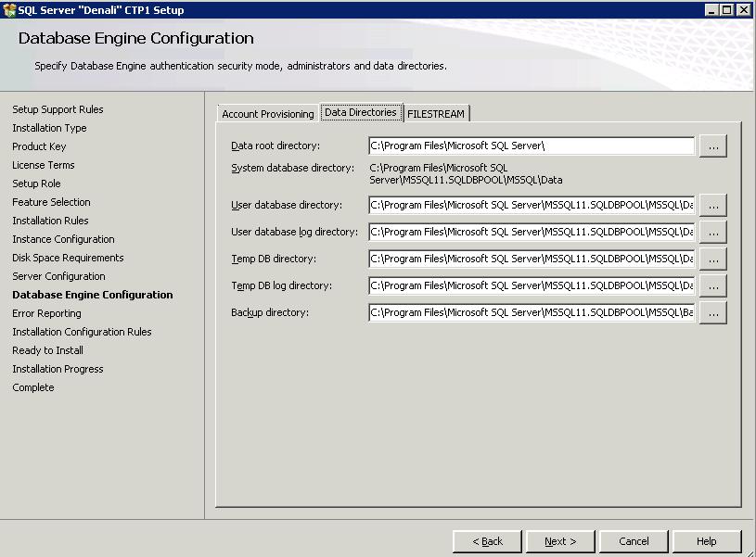Browse for User database log directory
The height and width of the screenshot is (557, 756).
tap(712, 232)
